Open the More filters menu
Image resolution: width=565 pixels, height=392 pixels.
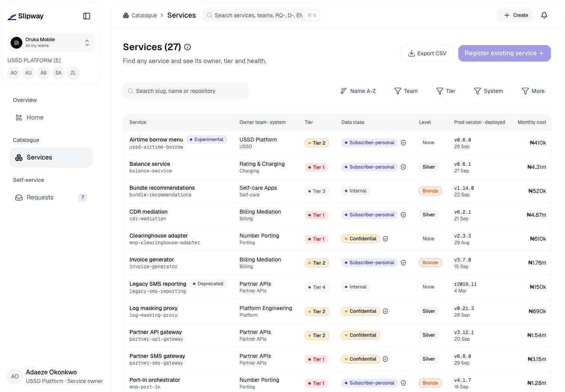point(533,91)
